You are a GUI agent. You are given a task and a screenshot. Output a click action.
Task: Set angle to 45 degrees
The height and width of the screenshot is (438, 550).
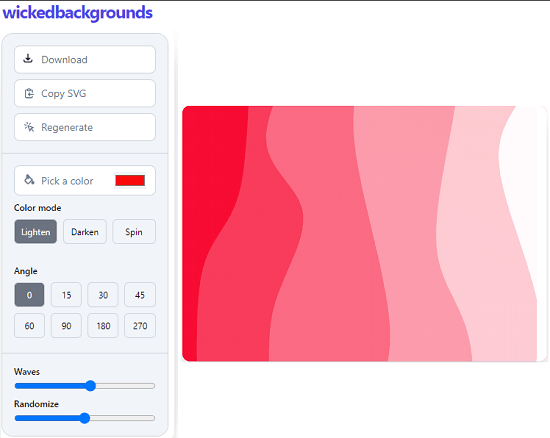(x=140, y=295)
